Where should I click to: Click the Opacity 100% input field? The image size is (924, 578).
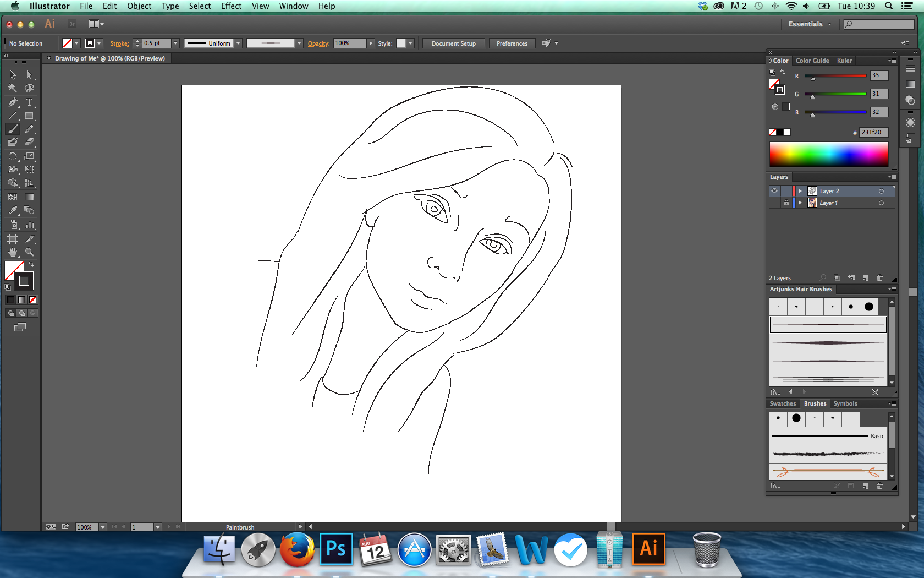click(349, 43)
